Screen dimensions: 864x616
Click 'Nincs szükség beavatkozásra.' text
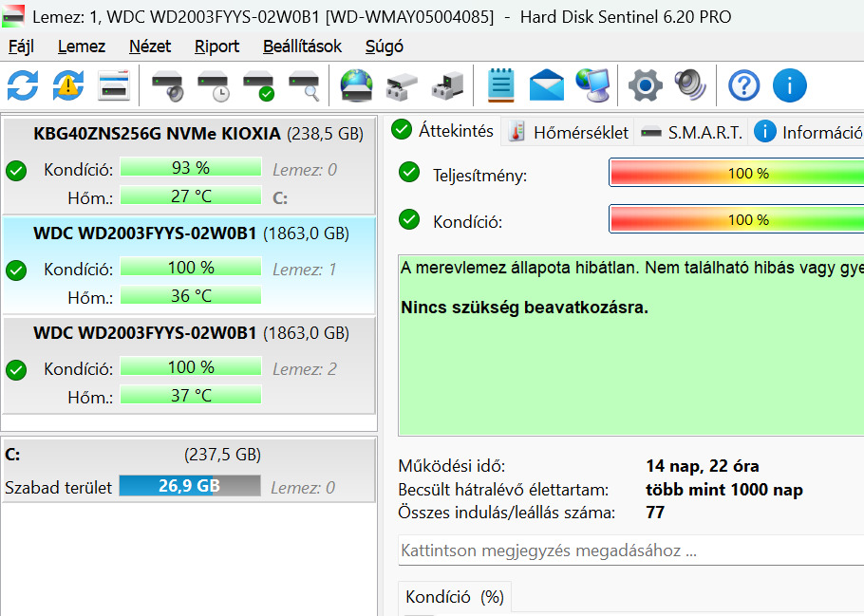tap(524, 308)
